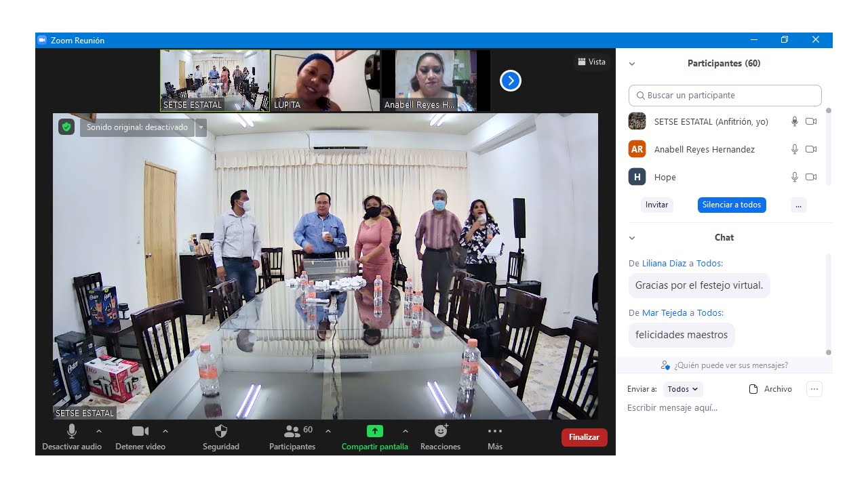
Task: Stop video with the camera icon
Action: coord(140,431)
